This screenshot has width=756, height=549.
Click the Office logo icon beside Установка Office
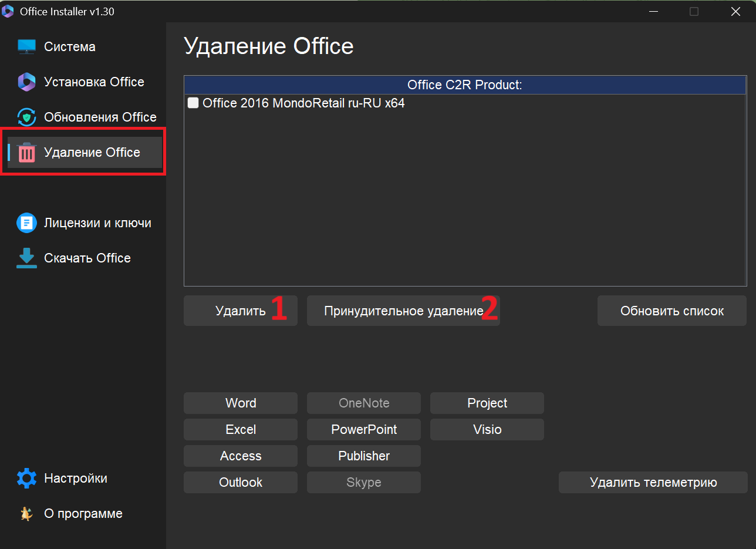point(26,82)
